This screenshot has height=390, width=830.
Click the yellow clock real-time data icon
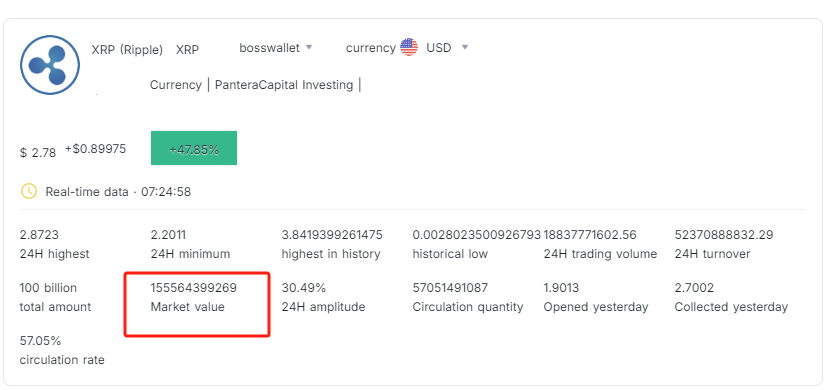click(x=29, y=191)
